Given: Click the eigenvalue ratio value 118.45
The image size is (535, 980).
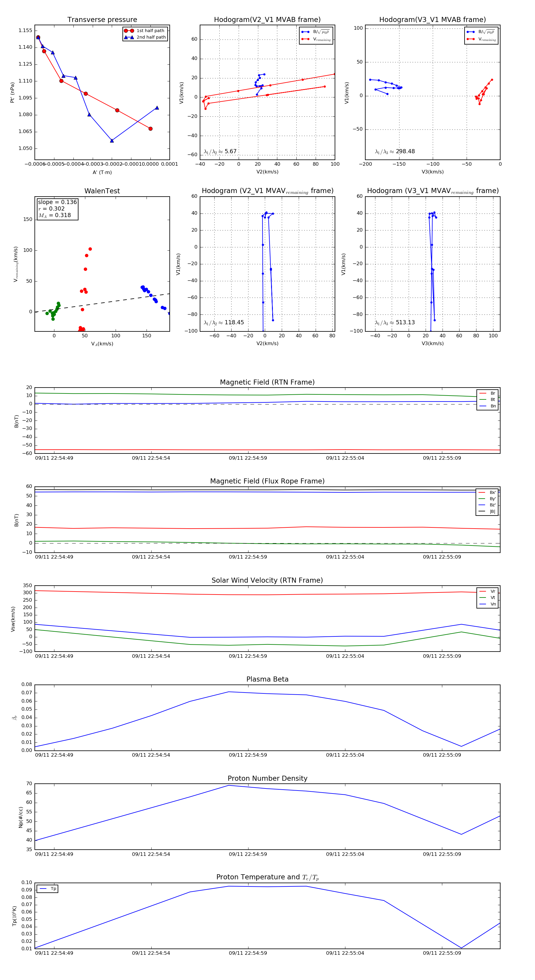Looking at the screenshot, I should pyautogui.click(x=234, y=323).
